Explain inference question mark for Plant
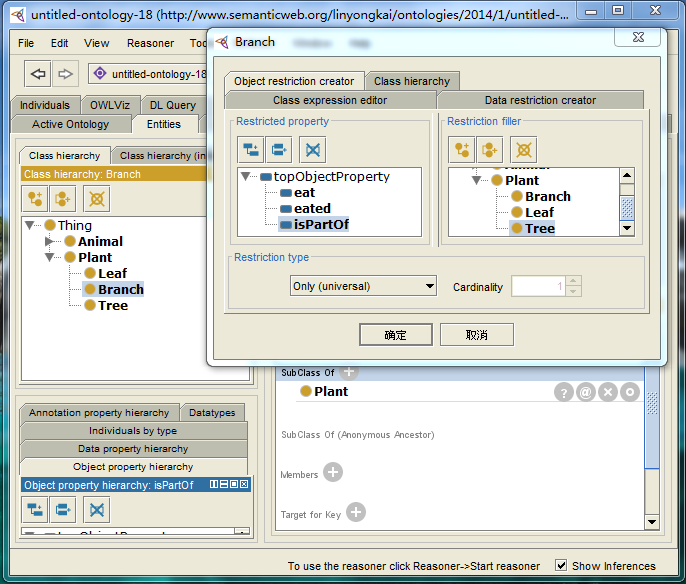The height and width of the screenshot is (584, 686). click(564, 392)
